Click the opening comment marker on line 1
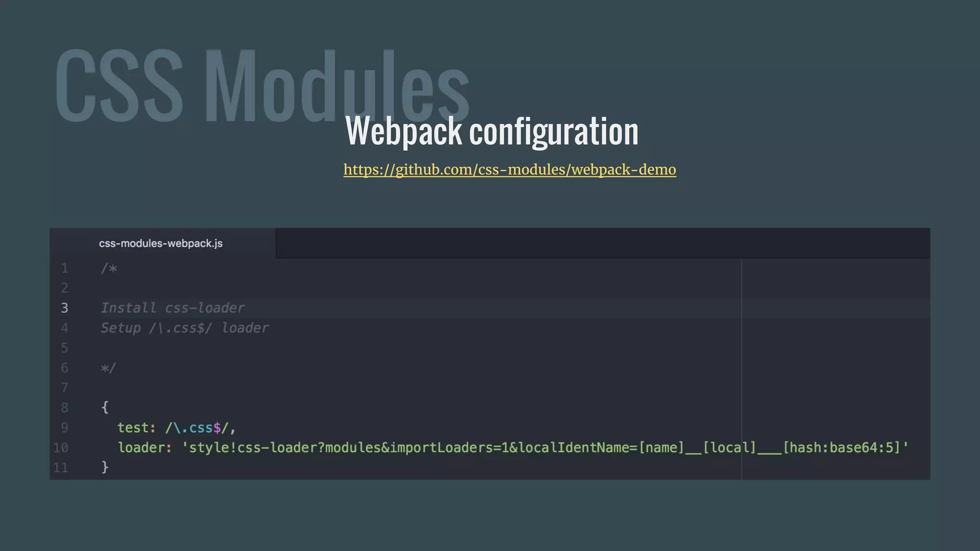The height and width of the screenshot is (551, 980). point(109,268)
